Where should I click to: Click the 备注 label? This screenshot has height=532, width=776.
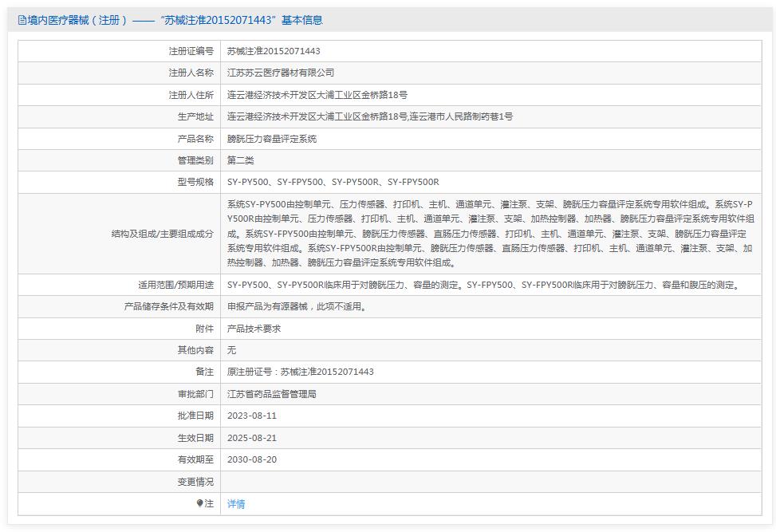click(x=204, y=372)
